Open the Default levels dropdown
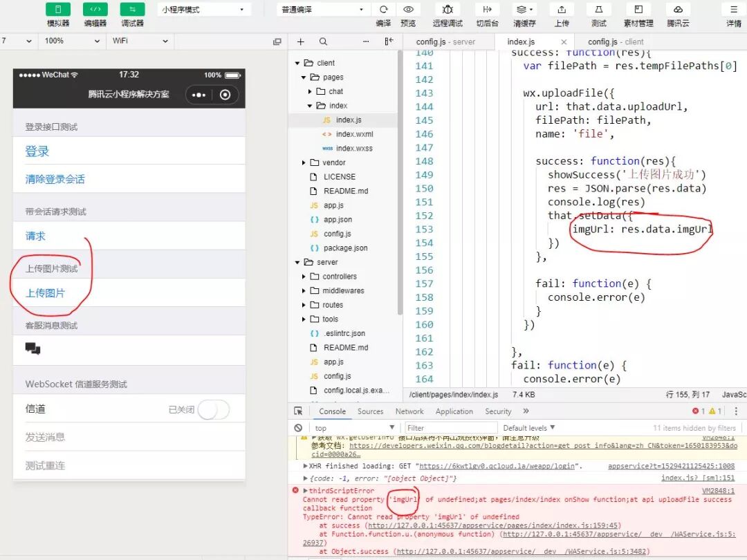Image resolution: width=747 pixels, height=560 pixels. (x=529, y=428)
